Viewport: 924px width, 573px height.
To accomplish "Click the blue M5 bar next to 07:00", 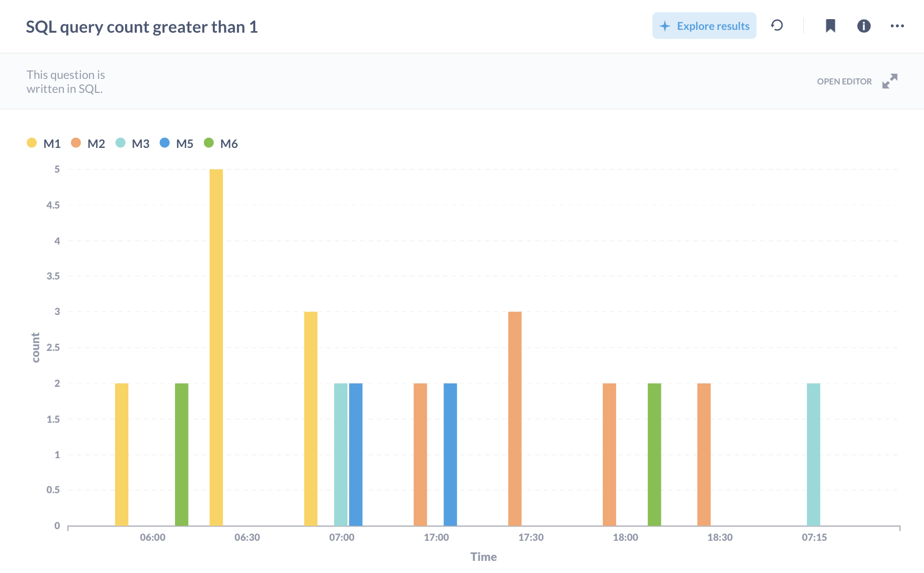I will (x=356, y=454).
